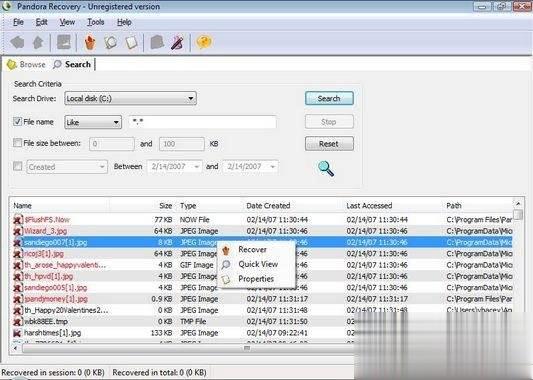The width and height of the screenshot is (533, 380).
Task: Open the first 2/14/2007 date picker
Action: [x=175, y=167]
